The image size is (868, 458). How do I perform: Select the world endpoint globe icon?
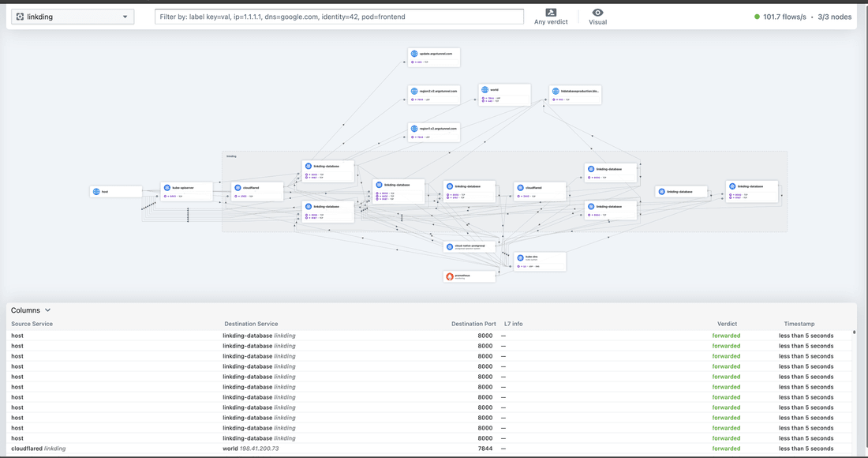pyautogui.click(x=485, y=90)
